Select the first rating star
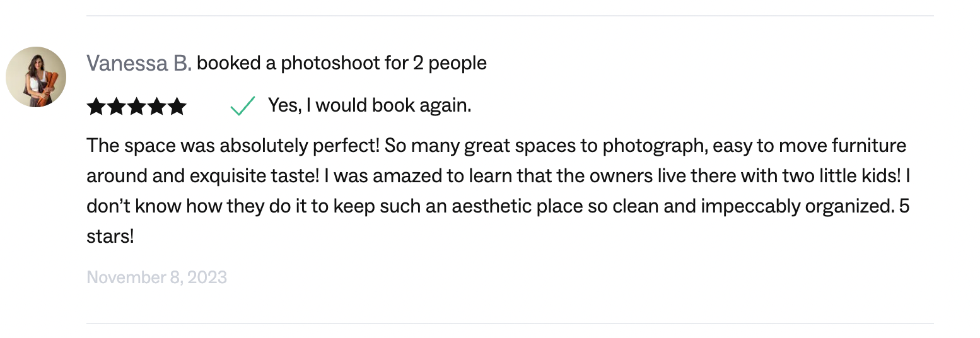 click(96, 107)
